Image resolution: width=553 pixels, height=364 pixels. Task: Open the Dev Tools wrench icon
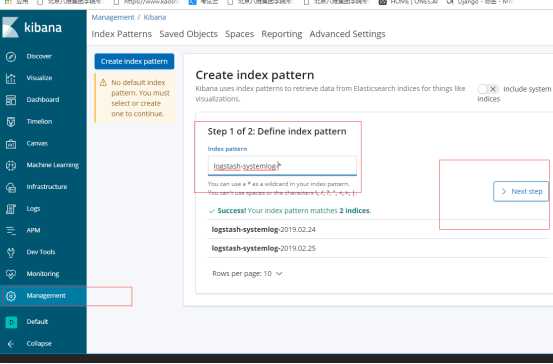point(11,253)
